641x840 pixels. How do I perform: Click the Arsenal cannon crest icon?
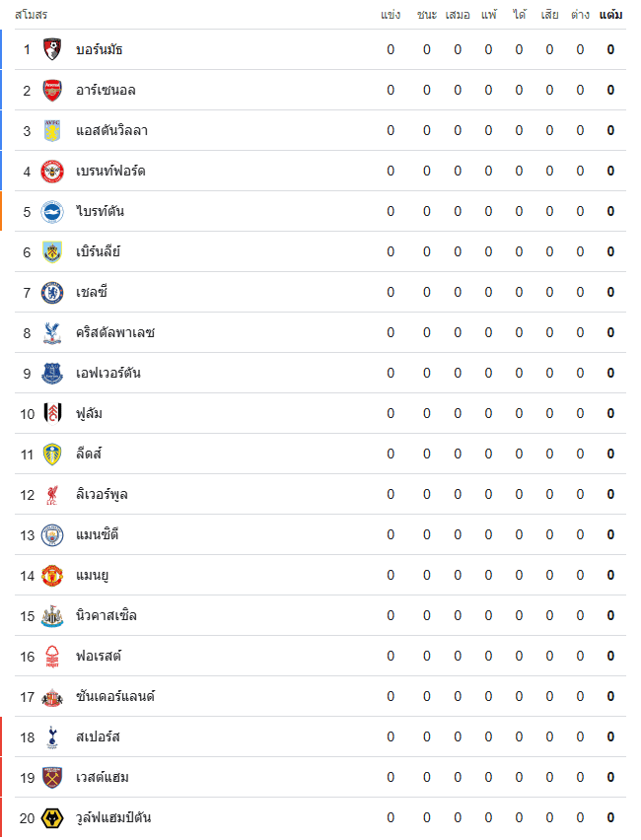click(52, 90)
